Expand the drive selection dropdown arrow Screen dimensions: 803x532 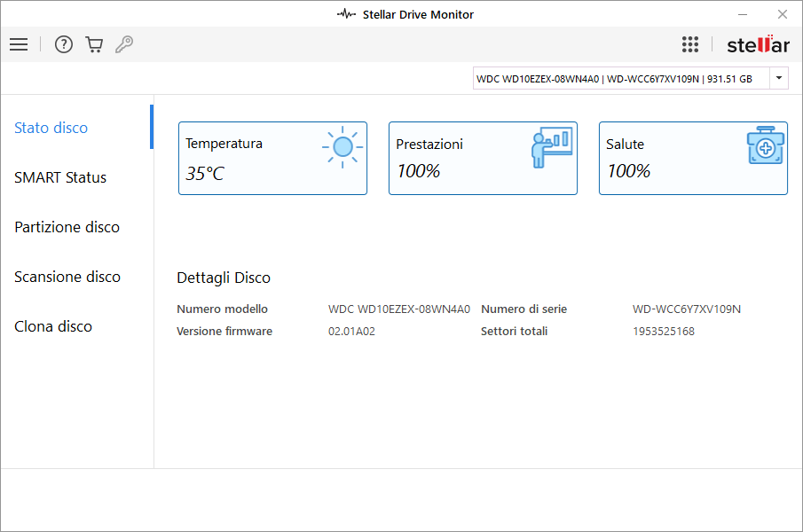tap(778, 78)
